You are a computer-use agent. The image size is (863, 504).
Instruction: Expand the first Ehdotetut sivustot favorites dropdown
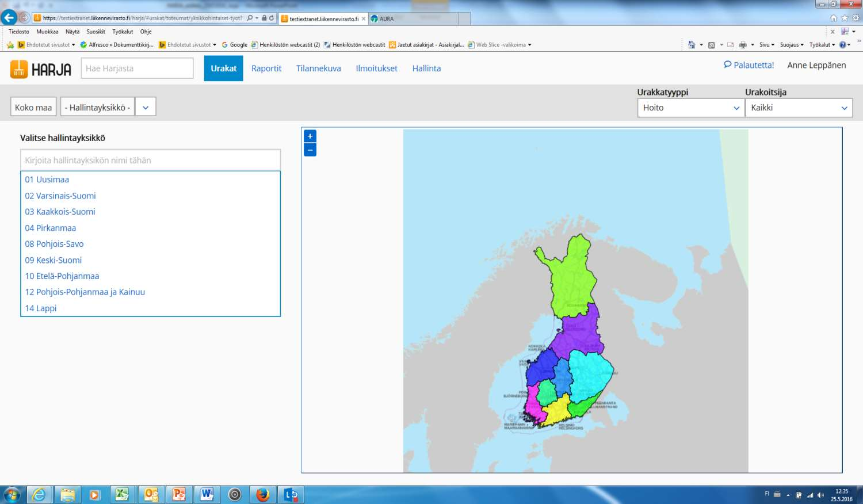point(73,45)
